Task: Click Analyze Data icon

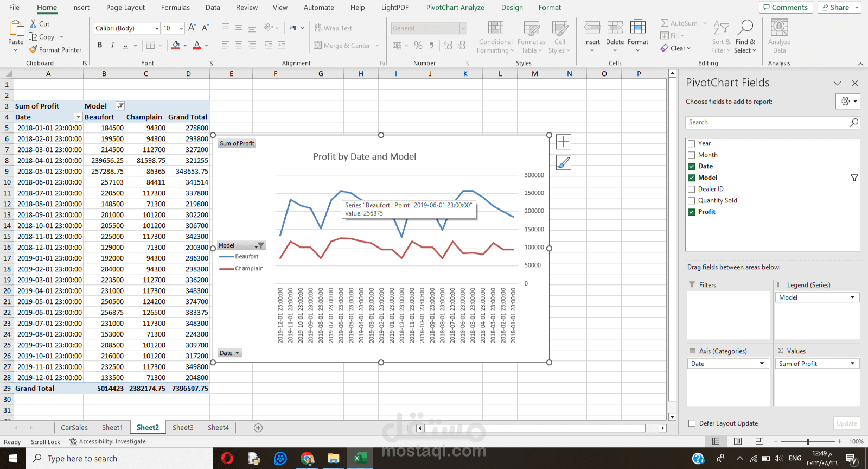Action: point(779,28)
